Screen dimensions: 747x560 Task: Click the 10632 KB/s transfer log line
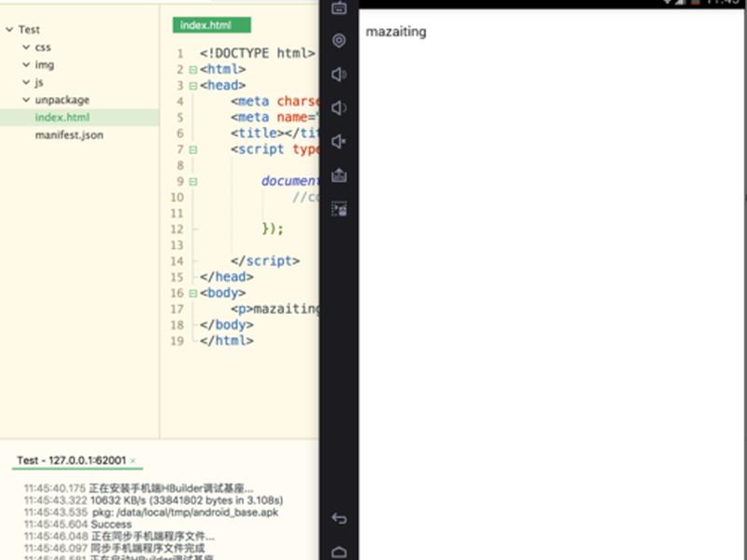coord(153,500)
